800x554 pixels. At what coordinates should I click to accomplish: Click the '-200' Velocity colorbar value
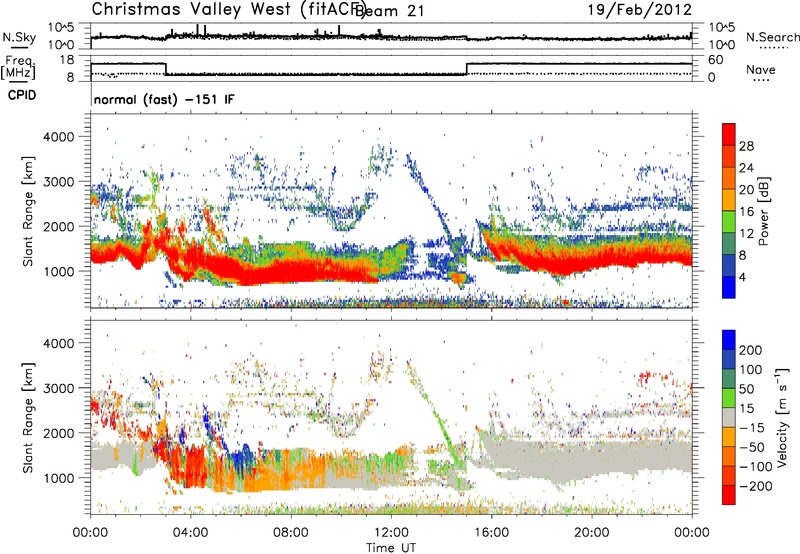click(756, 486)
